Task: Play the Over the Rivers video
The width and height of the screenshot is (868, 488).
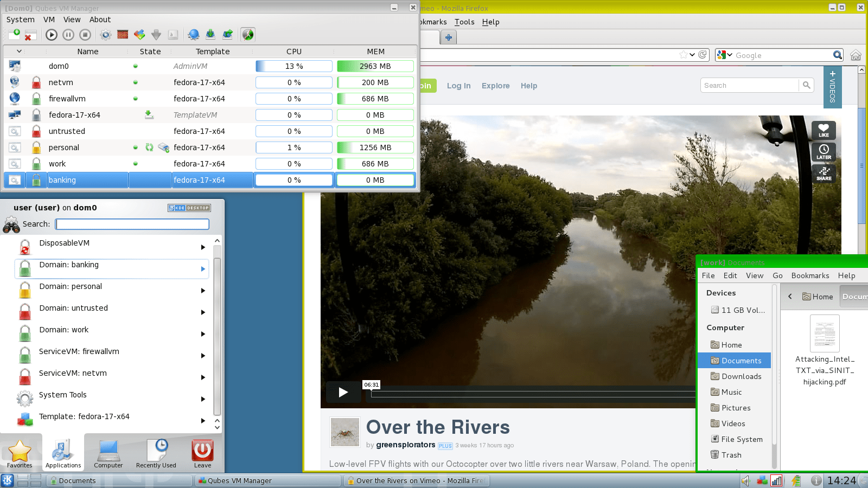Action: pyautogui.click(x=343, y=391)
